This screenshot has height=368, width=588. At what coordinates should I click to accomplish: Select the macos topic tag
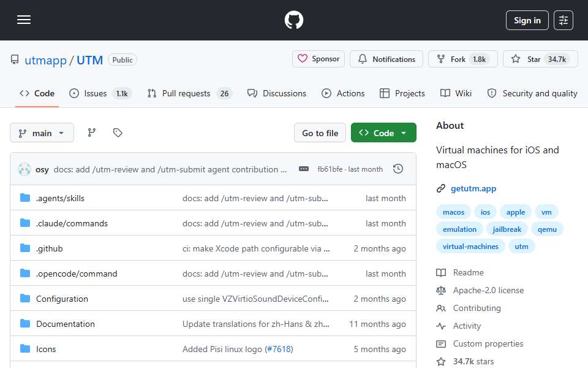point(453,212)
